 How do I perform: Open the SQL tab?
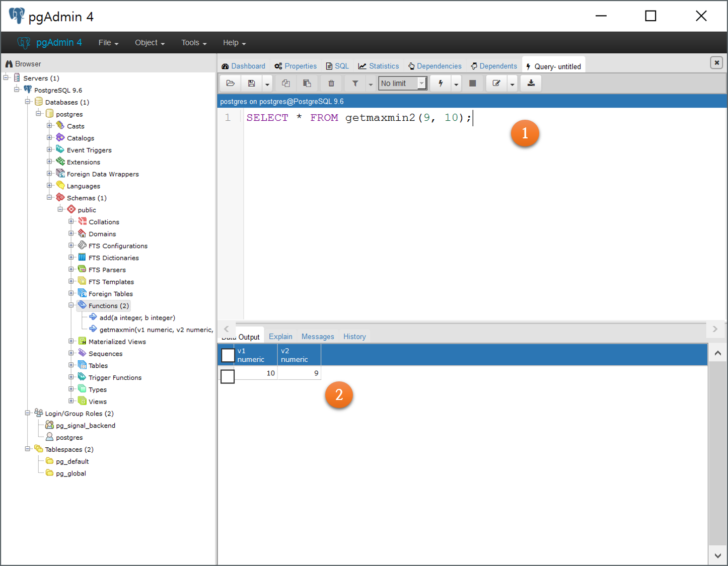(x=337, y=66)
